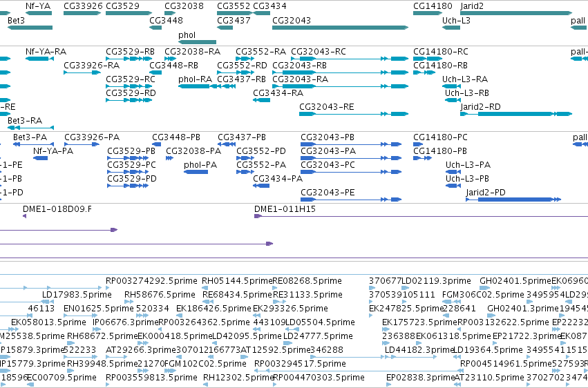
Task: Open the Jarid2 gene feature
Action: [516, 13]
